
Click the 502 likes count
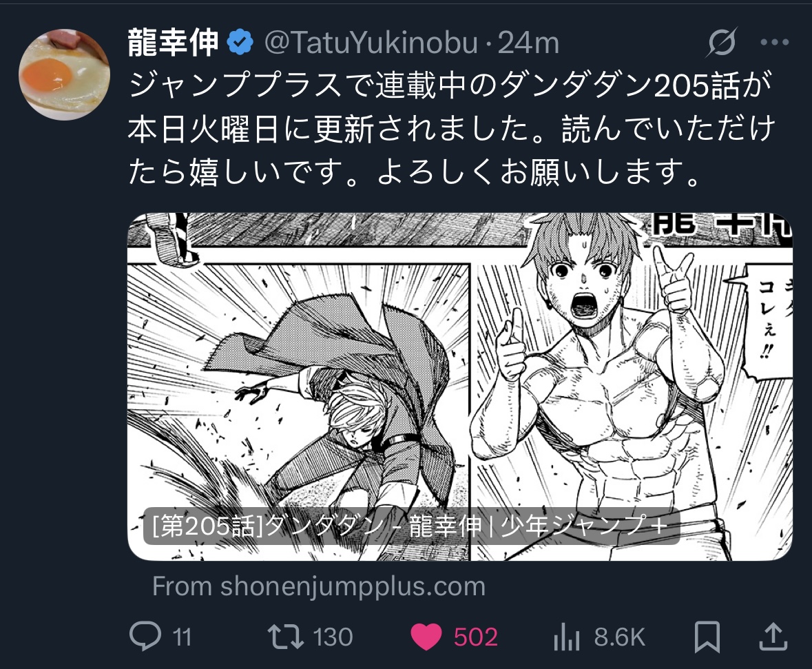(475, 637)
